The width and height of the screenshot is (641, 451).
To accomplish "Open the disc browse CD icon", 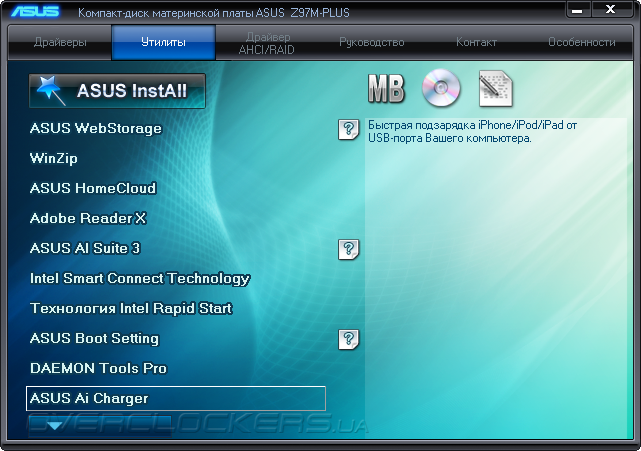I will pyautogui.click(x=441, y=88).
